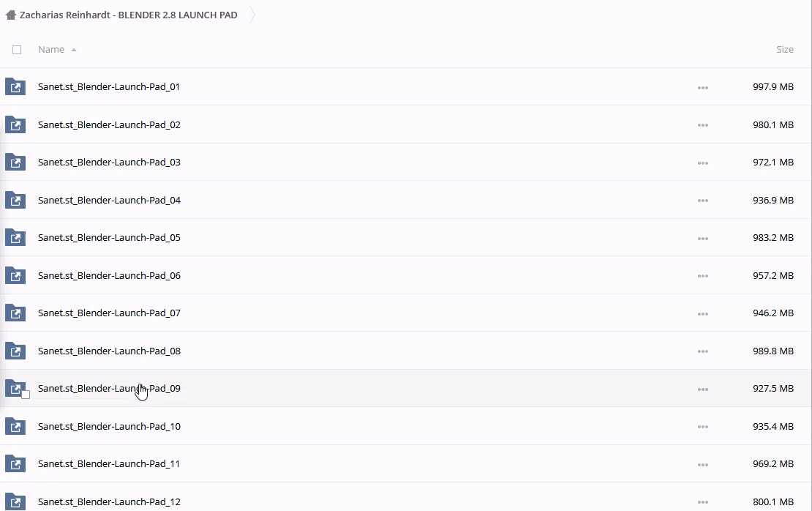Image resolution: width=812 pixels, height=511 pixels.
Task: Click shared folder icon for Launch-Pad_05
Action: click(x=15, y=237)
